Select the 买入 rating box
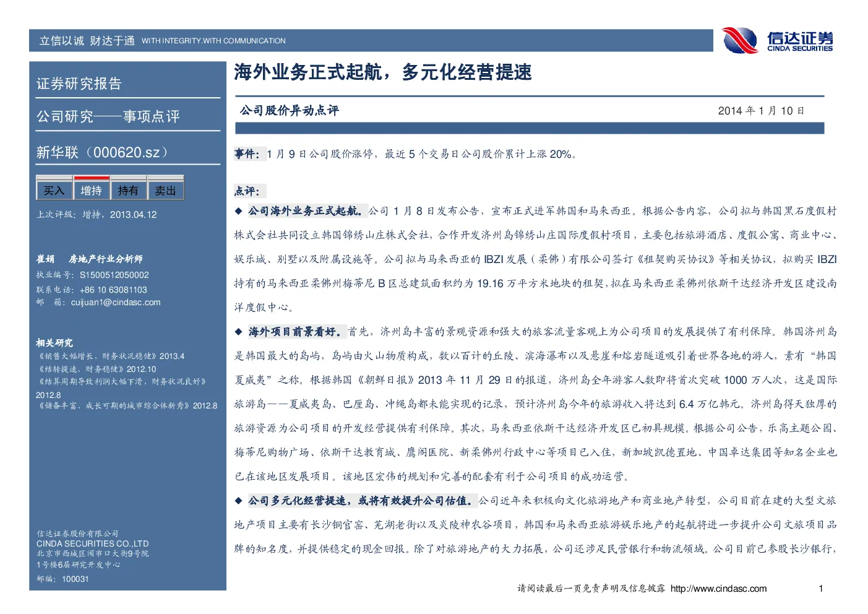 (x=54, y=189)
